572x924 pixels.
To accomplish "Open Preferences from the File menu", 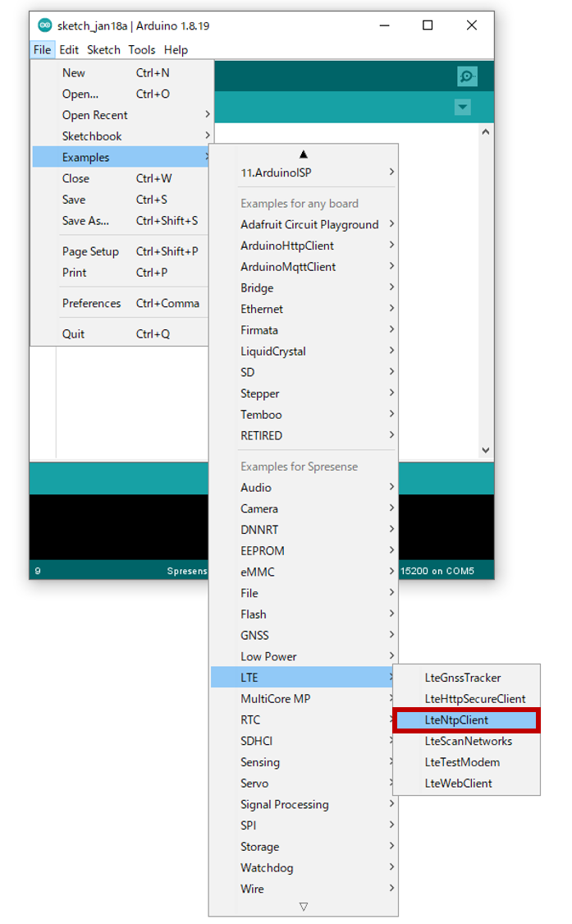I will pos(121,303).
